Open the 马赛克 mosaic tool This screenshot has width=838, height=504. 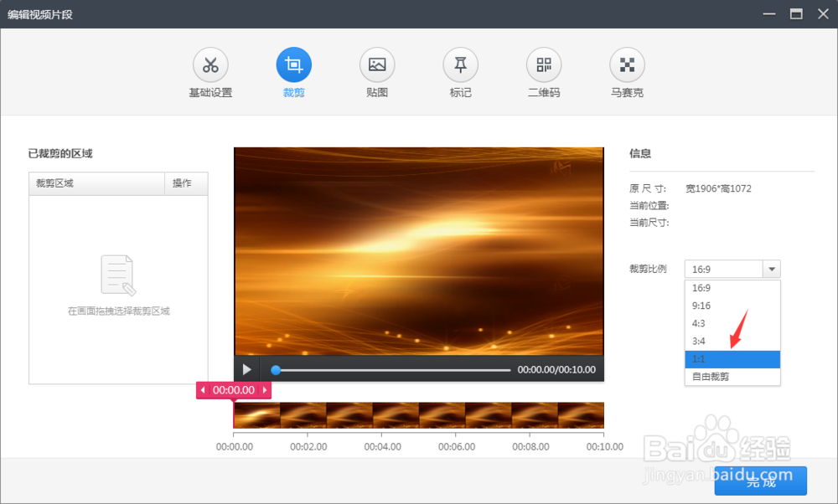[x=628, y=65]
